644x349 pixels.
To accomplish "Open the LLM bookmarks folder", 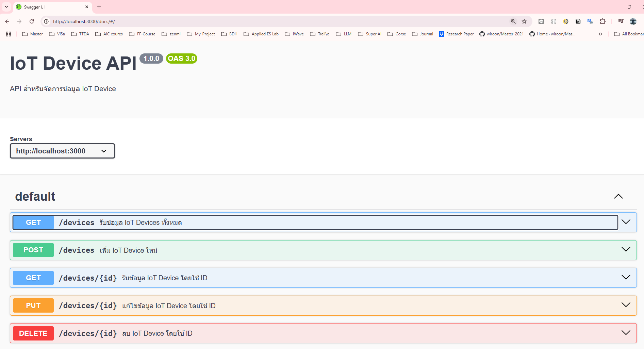I will pos(344,34).
